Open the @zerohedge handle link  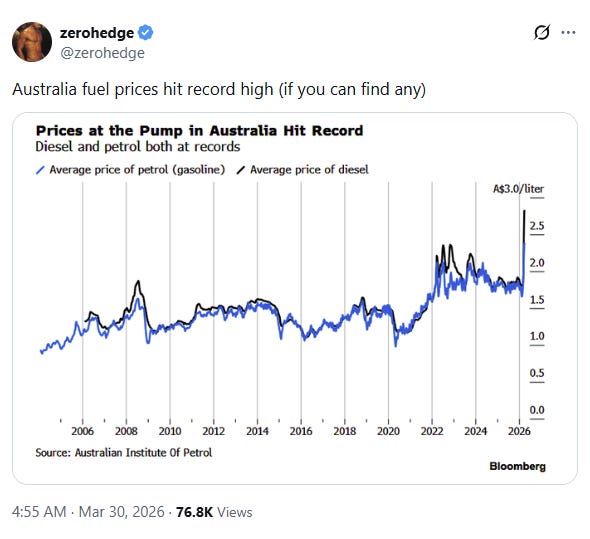click(102, 53)
